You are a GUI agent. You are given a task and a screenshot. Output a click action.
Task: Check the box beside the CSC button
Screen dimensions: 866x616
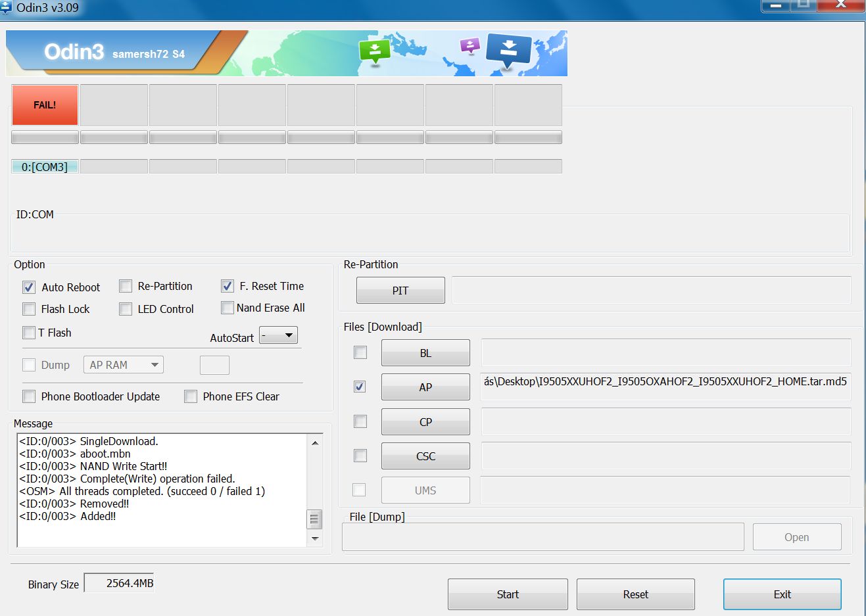[360, 455]
